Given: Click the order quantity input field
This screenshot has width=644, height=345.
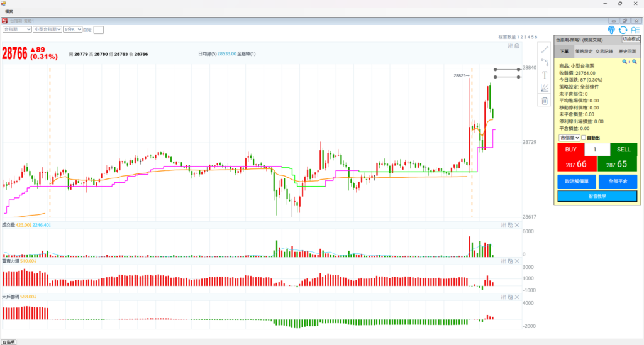Looking at the screenshot, I should tap(597, 150).
